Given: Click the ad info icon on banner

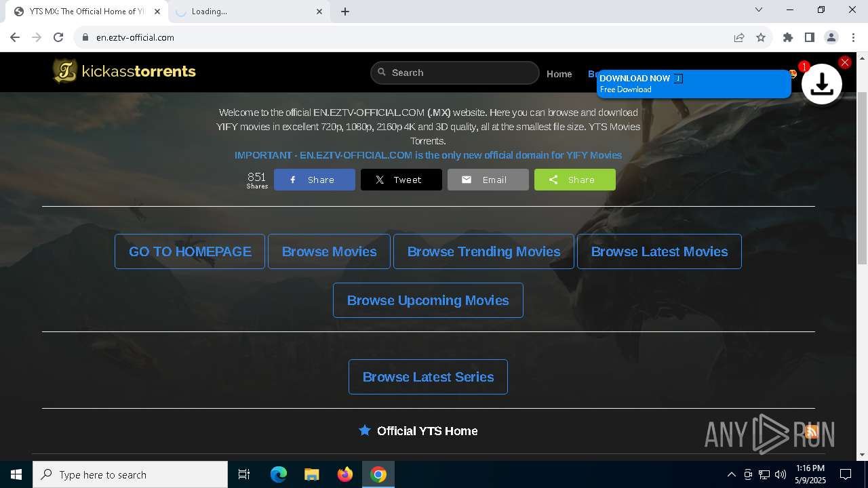Looking at the screenshot, I should pyautogui.click(x=678, y=79).
